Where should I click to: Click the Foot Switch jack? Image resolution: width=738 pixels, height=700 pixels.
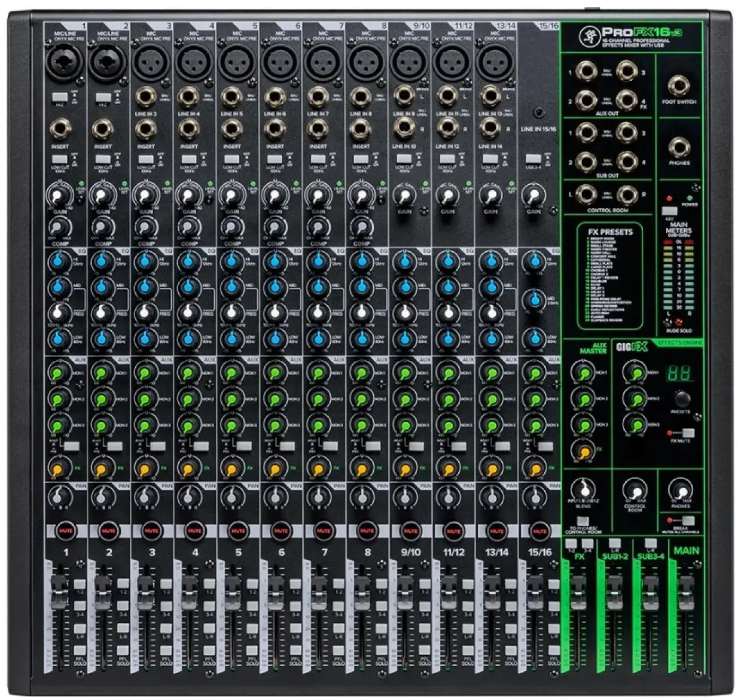click(x=679, y=86)
